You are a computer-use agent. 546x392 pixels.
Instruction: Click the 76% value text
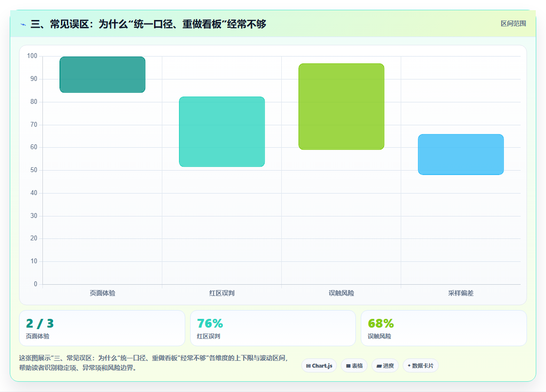[x=210, y=323]
